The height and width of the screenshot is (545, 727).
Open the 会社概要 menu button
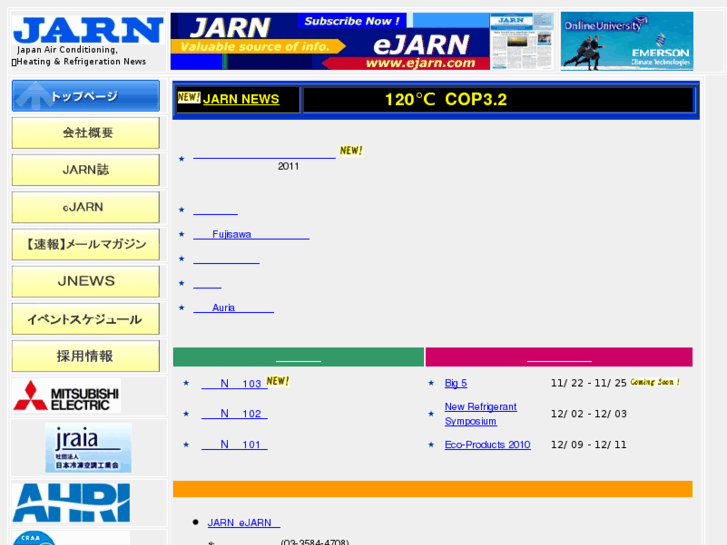click(86, 133)
